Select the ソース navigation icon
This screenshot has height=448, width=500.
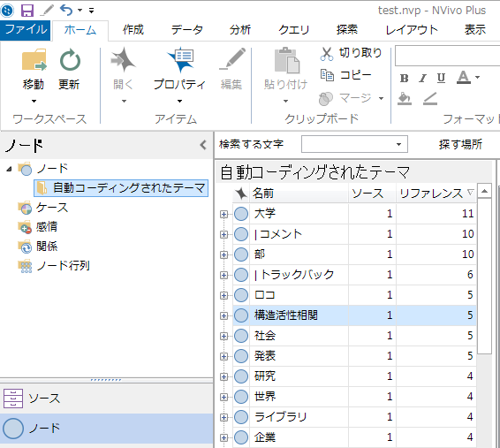pos(13,399)
